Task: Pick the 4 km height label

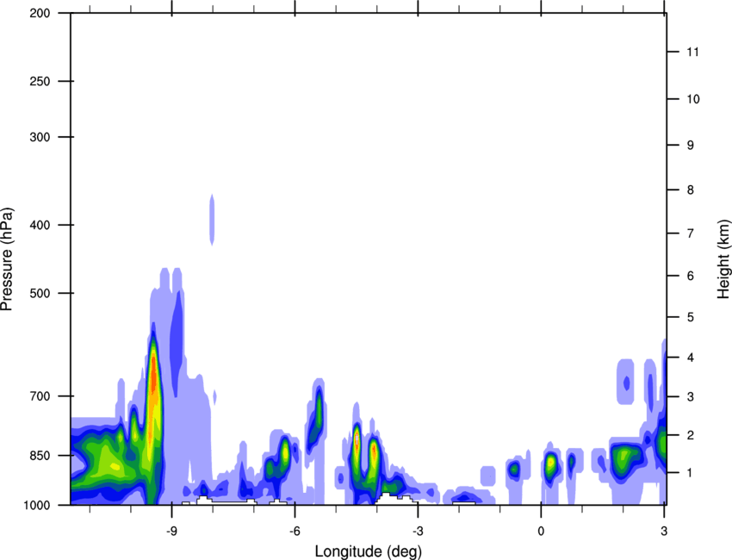Action: click(691, 358)
